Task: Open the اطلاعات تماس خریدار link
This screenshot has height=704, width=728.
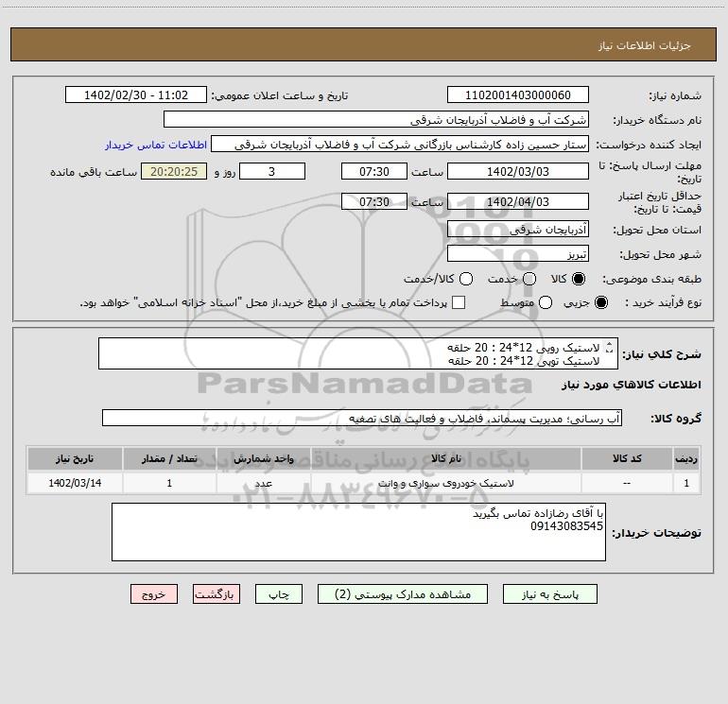Action: [156, 145]
